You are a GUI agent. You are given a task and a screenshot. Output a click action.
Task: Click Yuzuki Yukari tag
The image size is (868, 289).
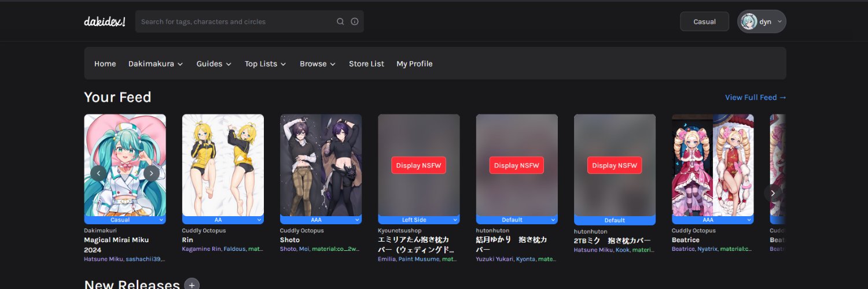pyautogui.click(x=494, y=260)
